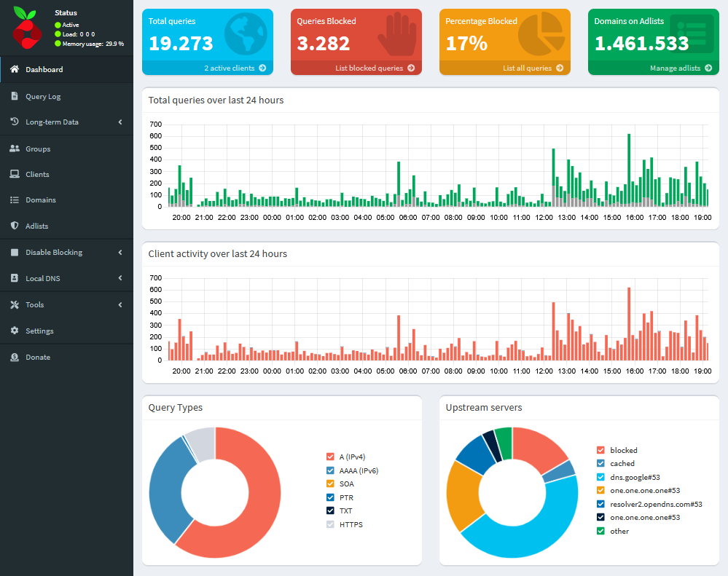728x576 pixels.
Task: Click the Donate sidebar icon
Action: click(x=16, y=357)
